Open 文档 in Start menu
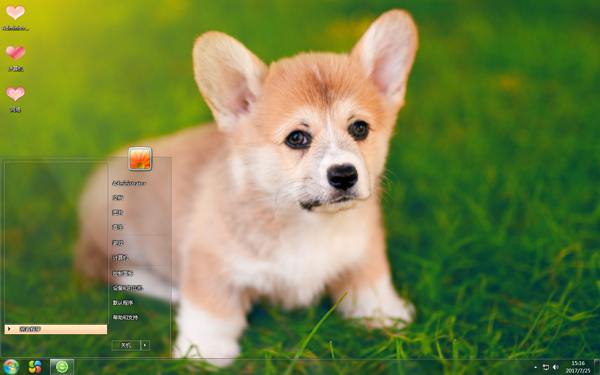The image size is (600, 375). point(117,198)
